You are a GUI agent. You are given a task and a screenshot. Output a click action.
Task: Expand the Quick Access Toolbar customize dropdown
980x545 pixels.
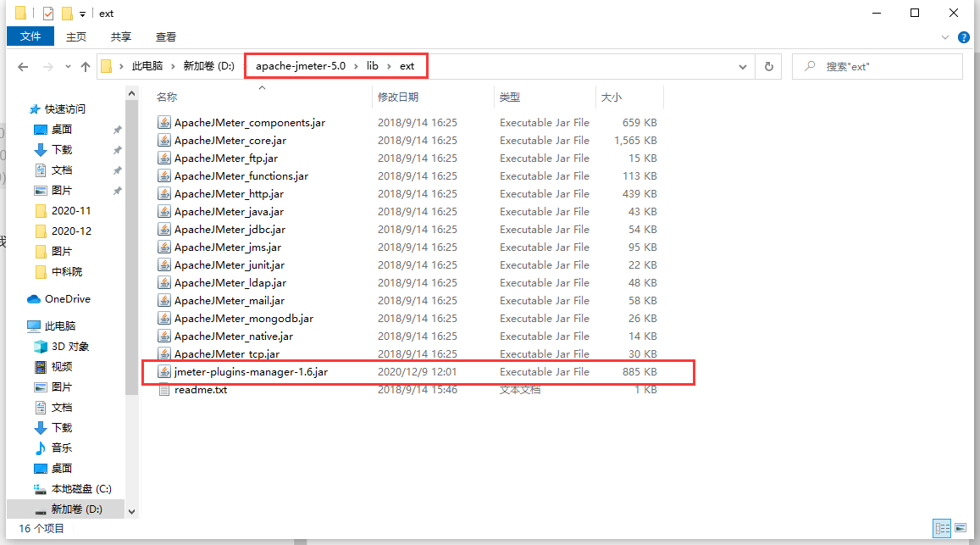[x=82, y=14]
